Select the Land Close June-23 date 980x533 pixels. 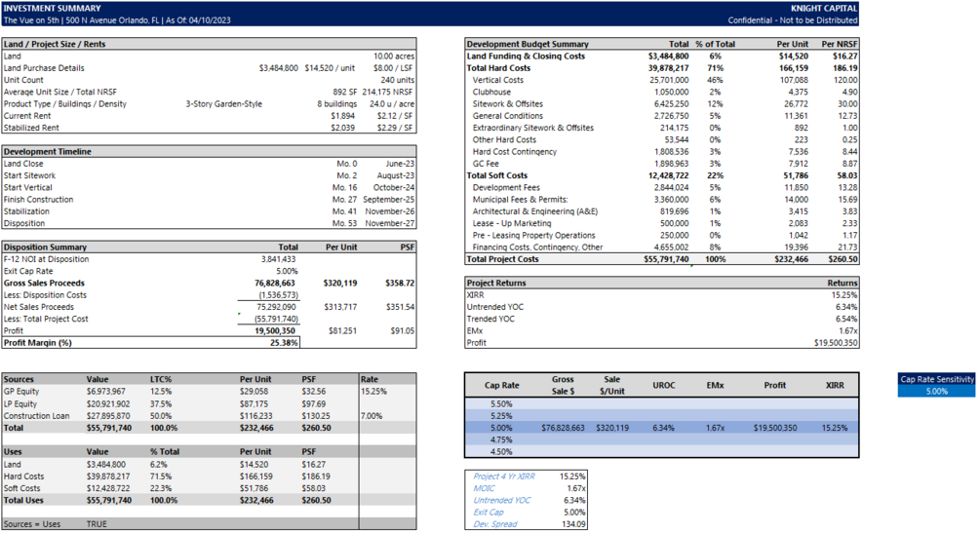(400, 164)
